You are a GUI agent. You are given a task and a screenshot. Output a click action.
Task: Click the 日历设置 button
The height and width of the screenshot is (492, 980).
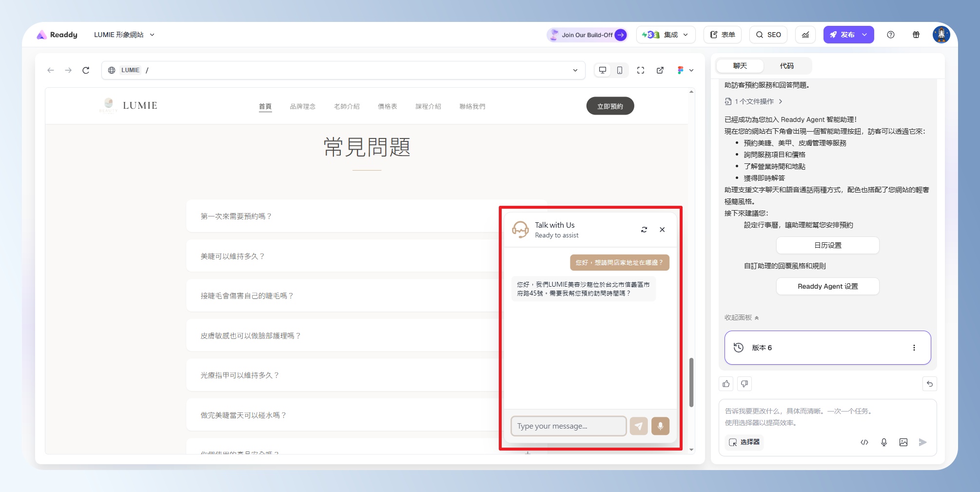click(x=827, y=245)
